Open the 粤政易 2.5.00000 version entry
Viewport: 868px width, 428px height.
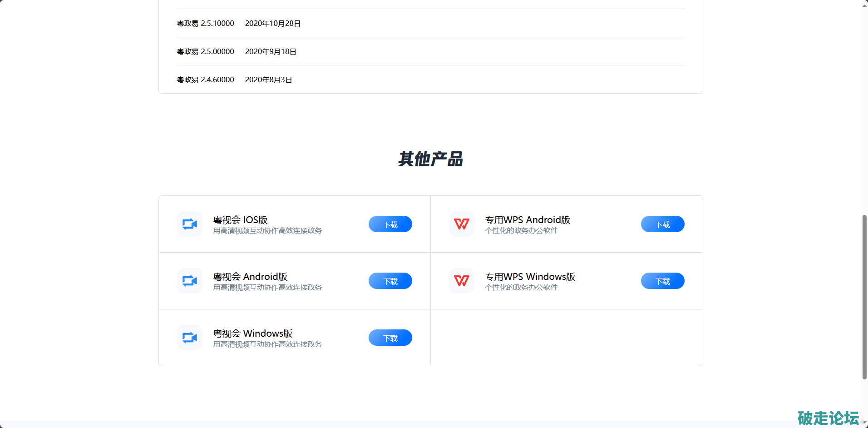click(x=206, y=51)
